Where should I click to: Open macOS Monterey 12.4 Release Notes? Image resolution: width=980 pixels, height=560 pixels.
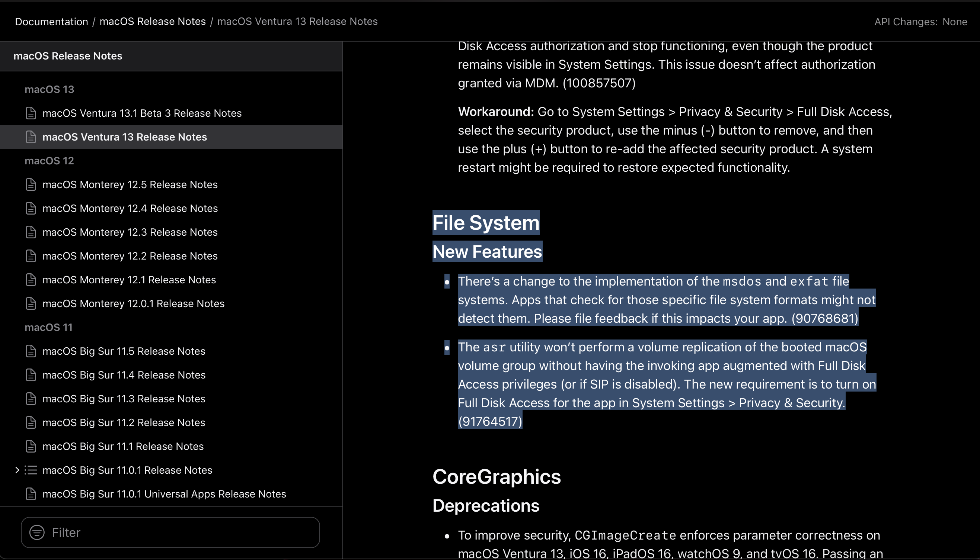[x=130, y=209]
